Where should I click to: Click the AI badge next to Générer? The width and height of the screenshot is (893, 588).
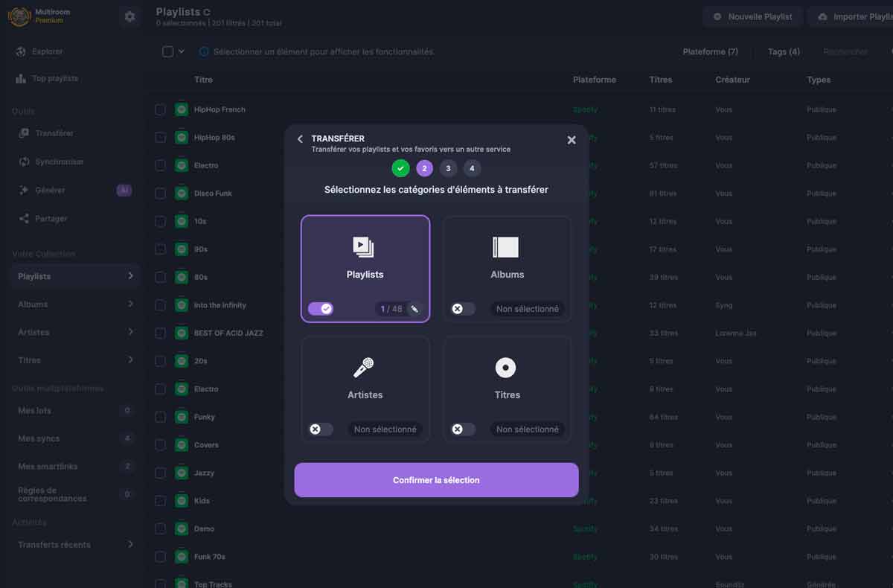pos(124,191)
